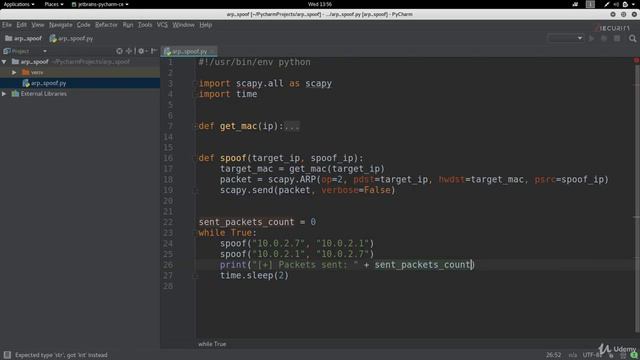Open the Tools menu
This screenshot has height=360, width=640.
click(145, 25)
